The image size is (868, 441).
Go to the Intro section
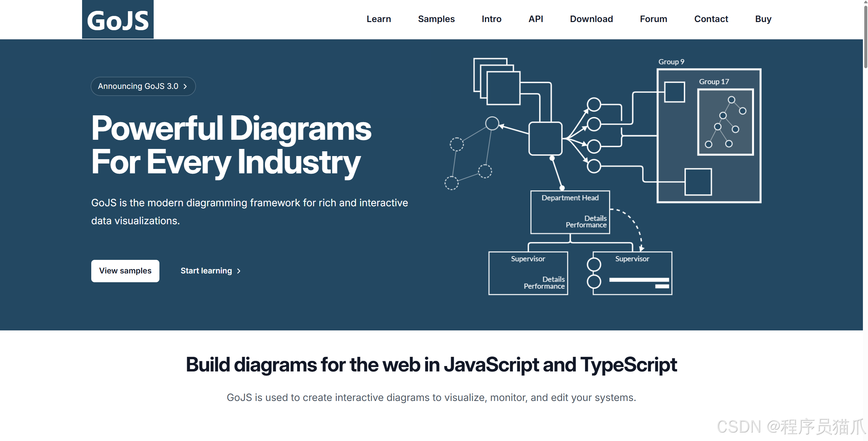pos(491,19)
